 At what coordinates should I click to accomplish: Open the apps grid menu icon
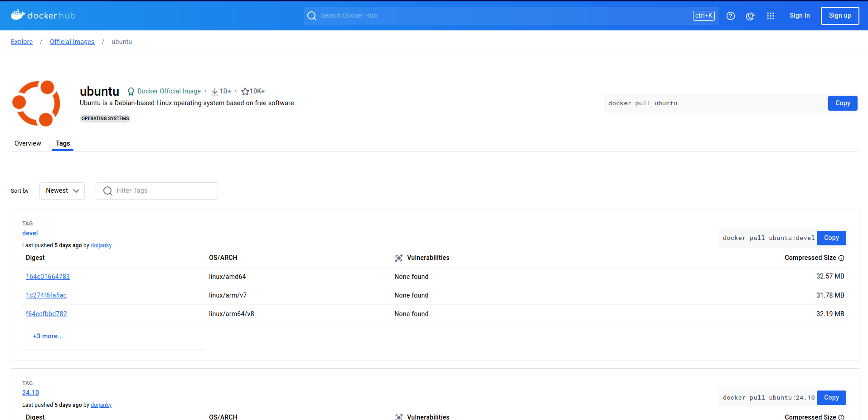click(x=771, y=16)
